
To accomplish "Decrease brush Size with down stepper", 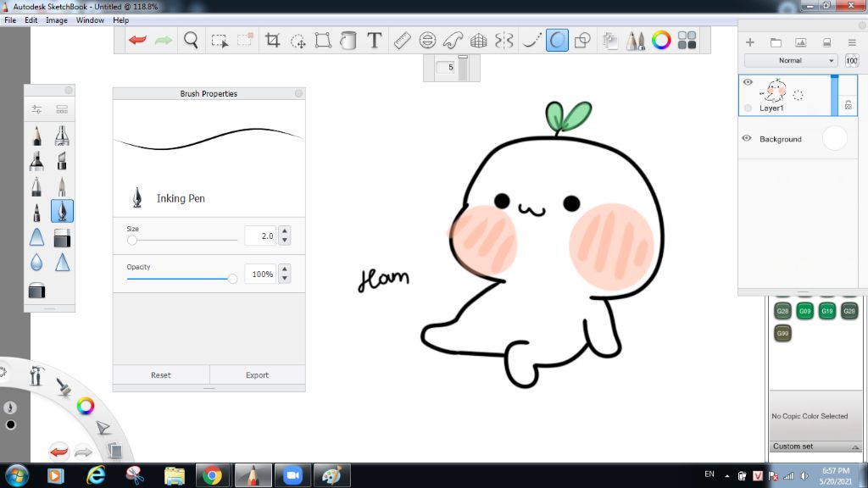I will coord(285,240).
